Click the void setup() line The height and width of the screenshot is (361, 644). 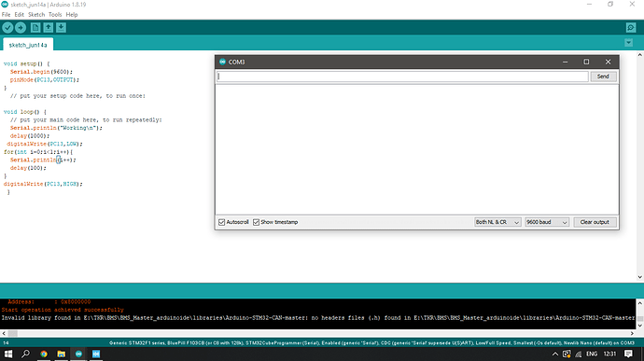[x=26, y=63]
